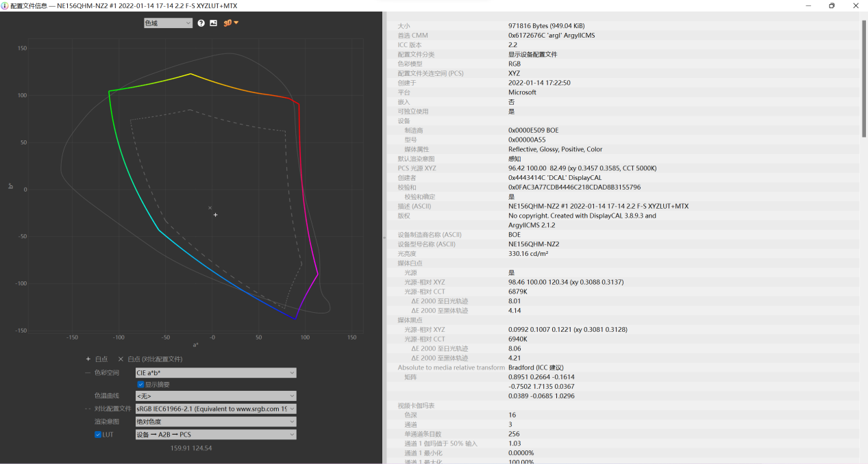Click the 色彩空间 legend label
Image resolution: width=868 pixels, height=464 pixels.
point(106,373)
